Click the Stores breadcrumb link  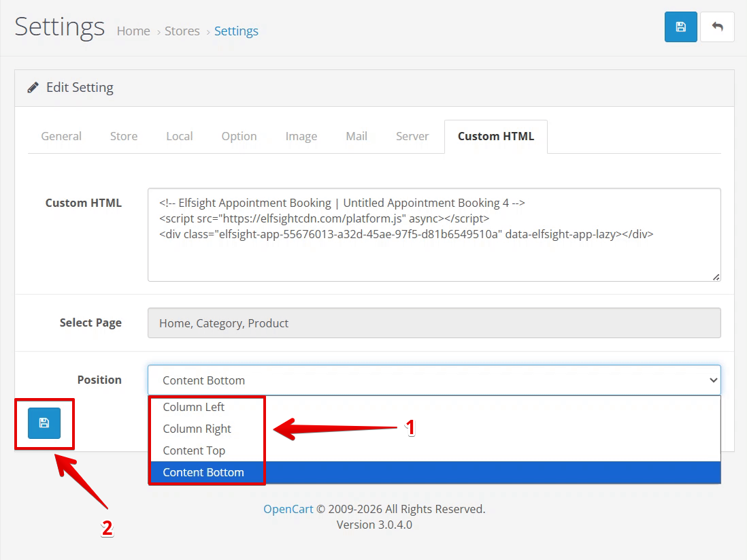[182, 31]
